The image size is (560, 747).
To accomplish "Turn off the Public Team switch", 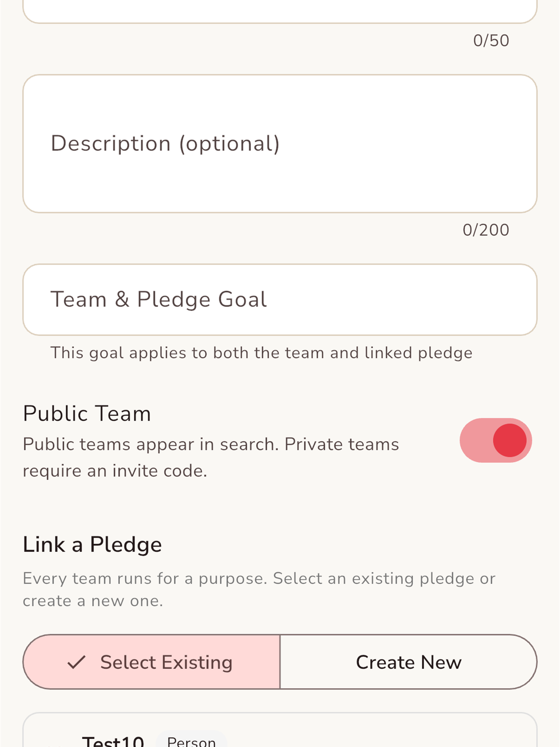I will (495, 440).
